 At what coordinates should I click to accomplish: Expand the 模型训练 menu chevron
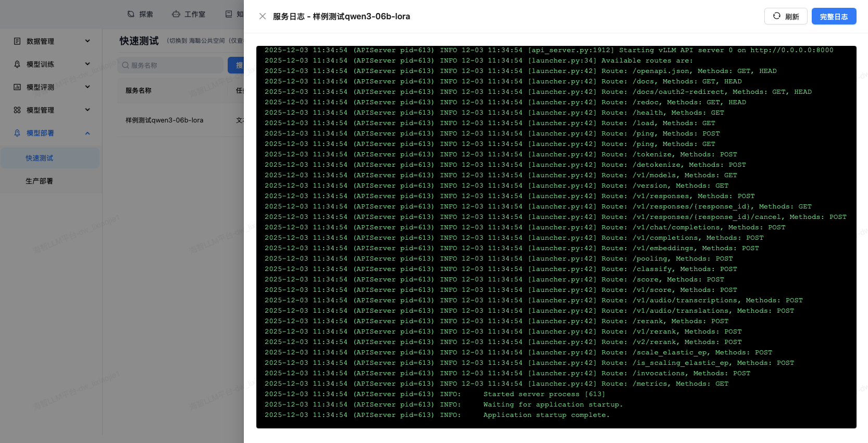(88, 64)
